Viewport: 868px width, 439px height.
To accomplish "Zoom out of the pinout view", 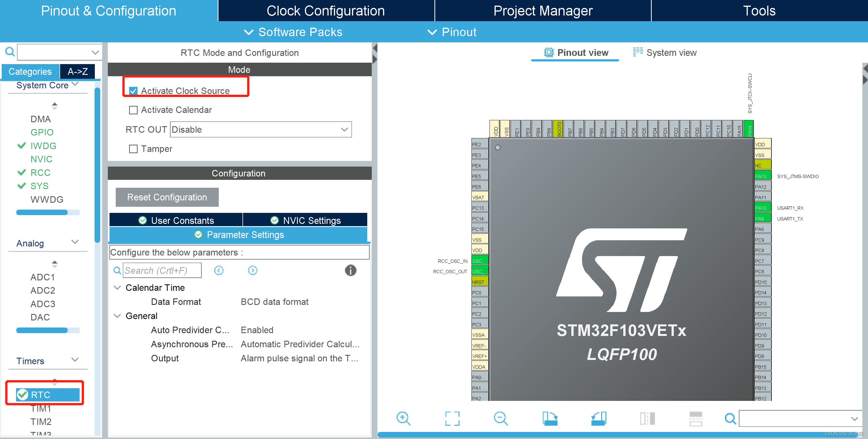I will [x=501, y=418].
